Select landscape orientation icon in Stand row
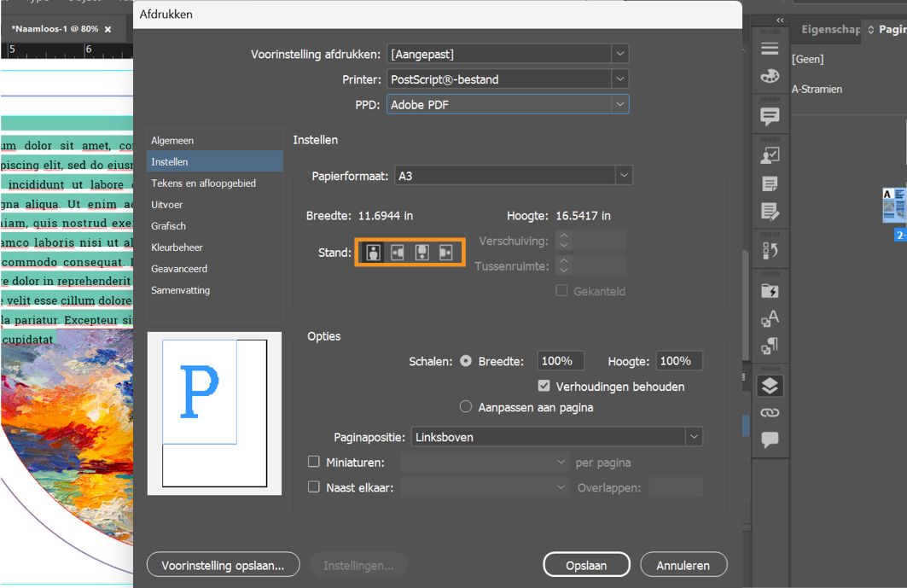The width and height of the screenshot is (907, 588). click(x=398, y=253)
